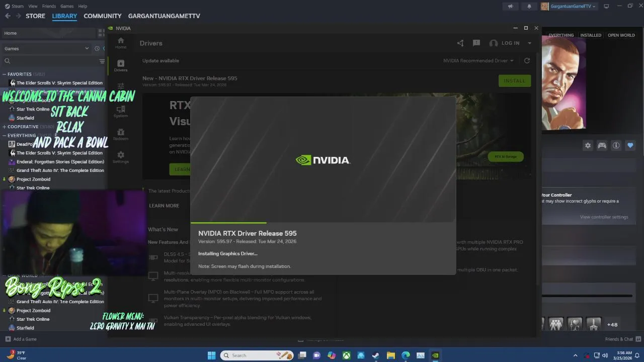
Task: Open Settings in the NVIDIA sidebar
Action: tap(120, 157)
